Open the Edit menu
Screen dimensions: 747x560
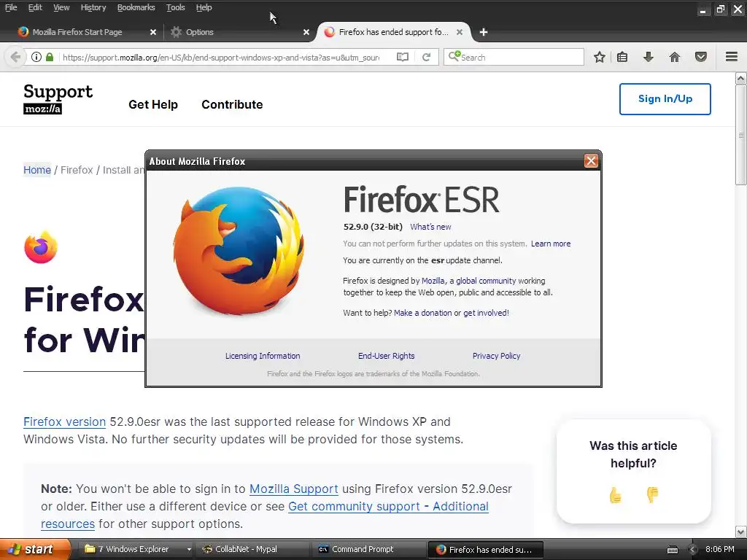click(35, 7)
